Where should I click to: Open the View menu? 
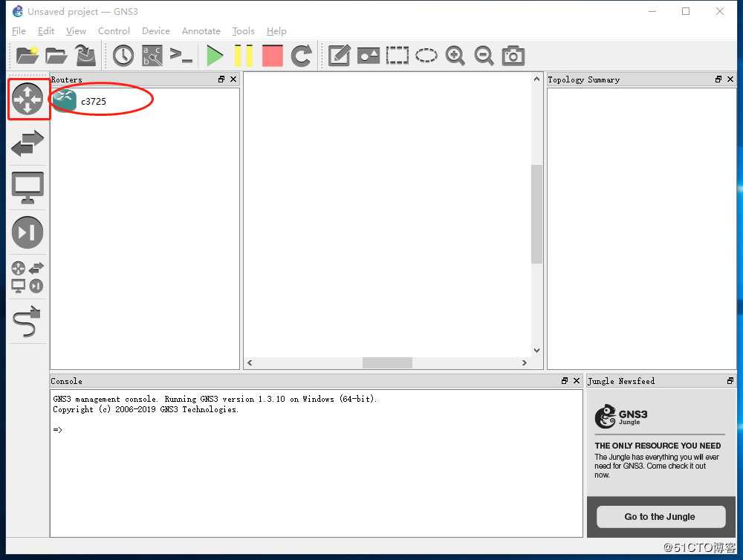pos(76,30)
